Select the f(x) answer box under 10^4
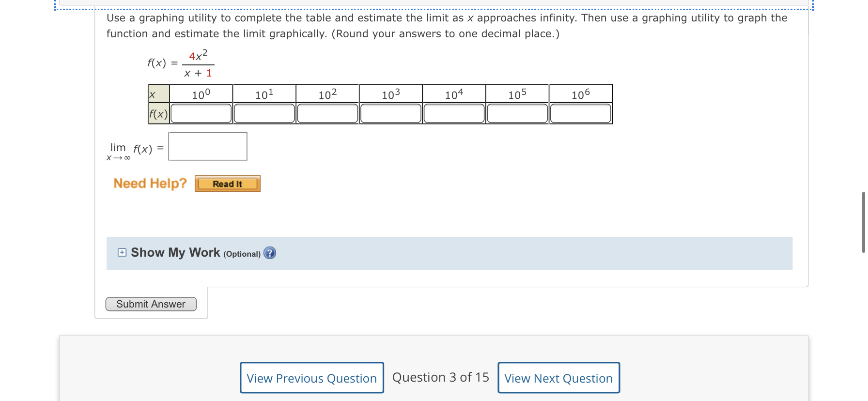Screen dimensions: 868x401 [x=454, y=113]
